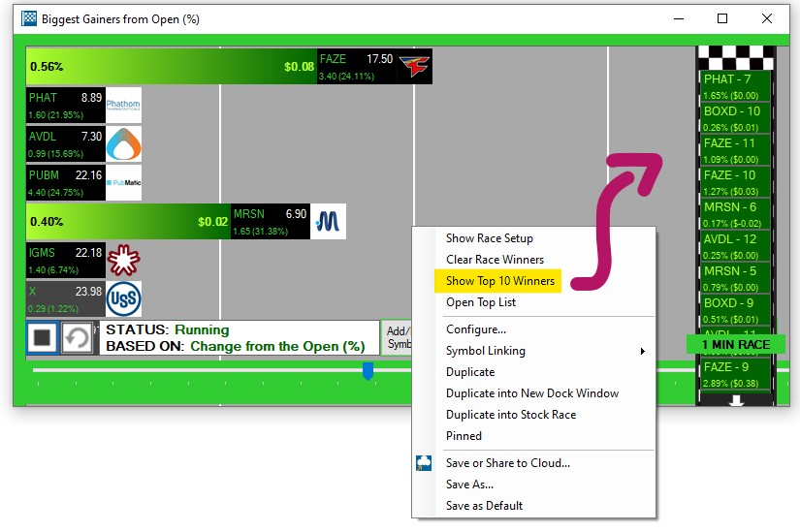This screenshot has height=532, width=800.
Task: Click the Add/Symbol button
Action: 397,337
